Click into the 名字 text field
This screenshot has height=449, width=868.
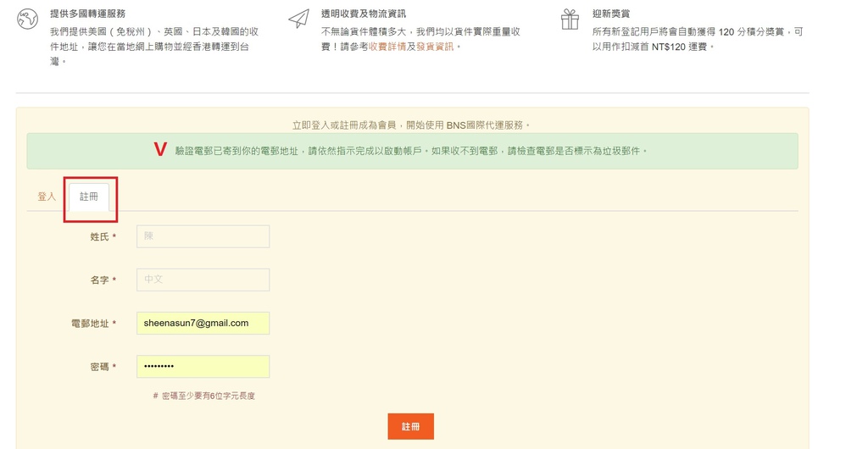click(x=203, y=280)
